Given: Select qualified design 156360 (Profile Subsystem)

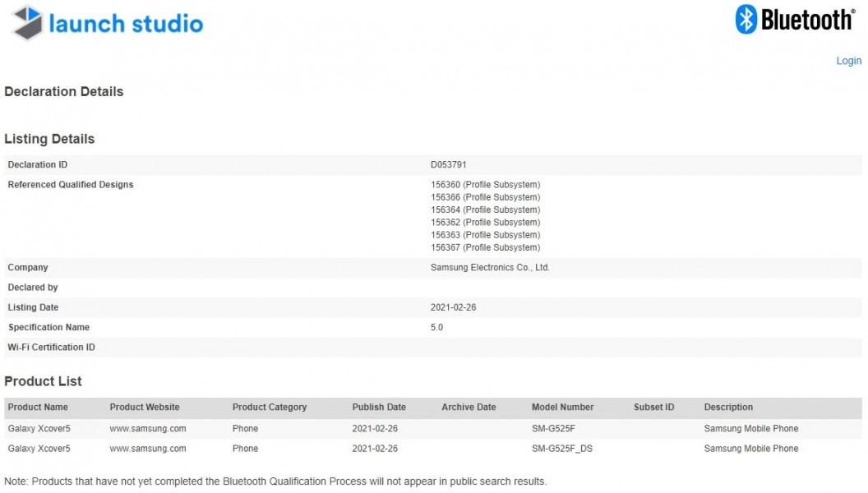Looking at the screenshot, I should 486,185.
